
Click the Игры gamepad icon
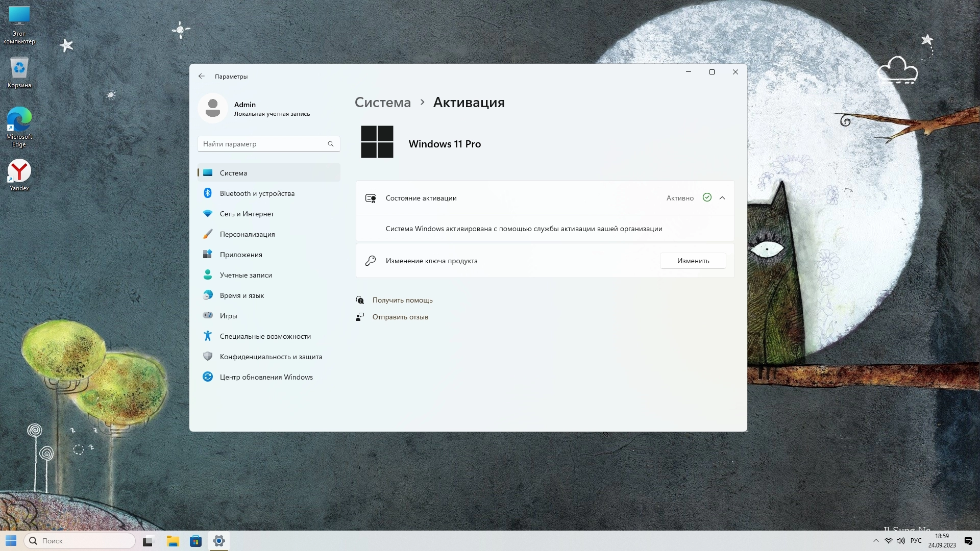(x=208, y=316)
